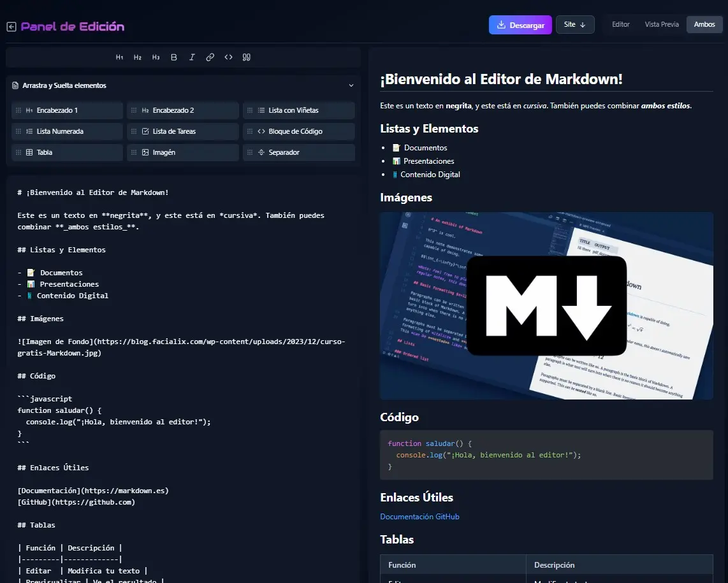The height and width of the screenshot is (583, 728).
Task: Click the drag handle on Lista Numerada
Action: [x=18, y=131]
